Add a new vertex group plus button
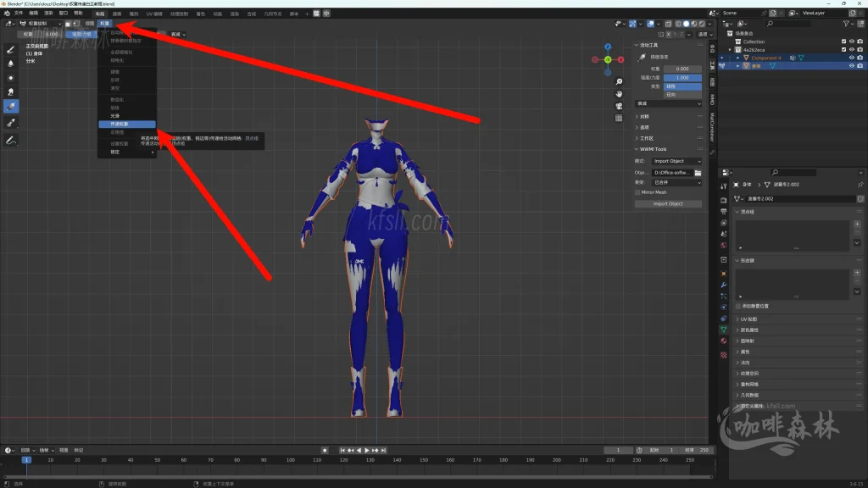The width and height of the screenshot is (868, 488). pyautogui.click(x=857, y=224)
